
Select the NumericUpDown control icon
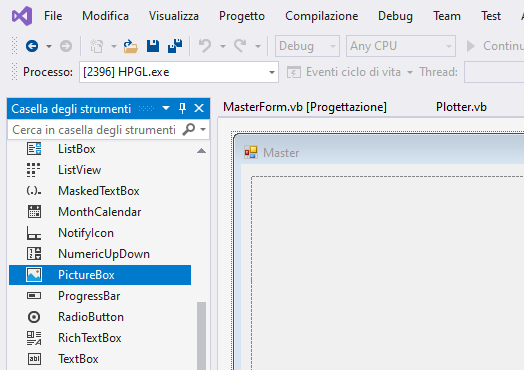[x=34, y=254]
